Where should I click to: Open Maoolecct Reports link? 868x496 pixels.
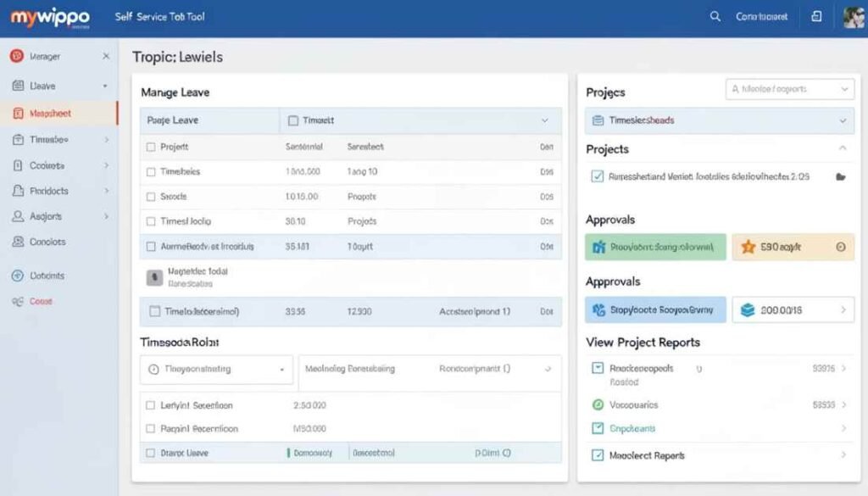tap(647, 455)
